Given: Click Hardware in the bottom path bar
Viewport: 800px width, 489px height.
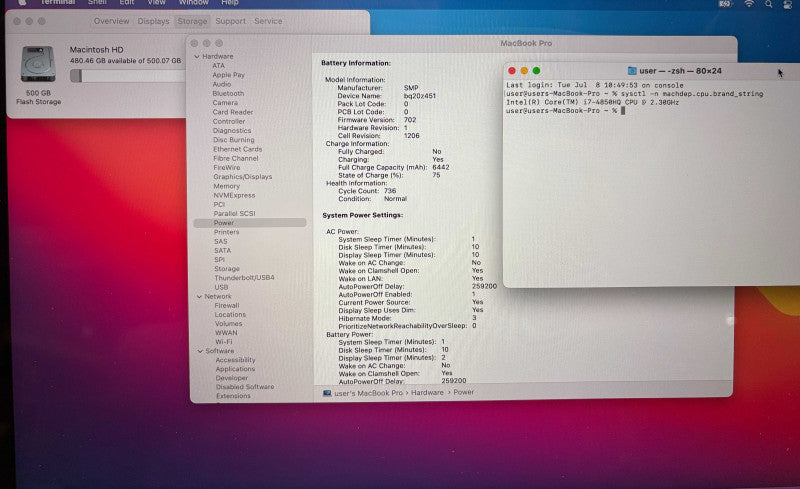Looking at the screenshot, I should pyautogui.click(x=428, y=393).
